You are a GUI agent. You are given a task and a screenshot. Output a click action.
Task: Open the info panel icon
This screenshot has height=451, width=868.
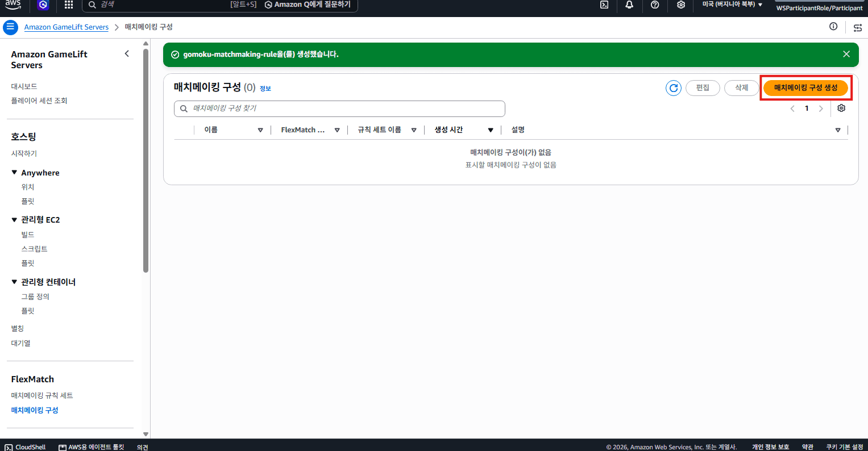point(833,27)
